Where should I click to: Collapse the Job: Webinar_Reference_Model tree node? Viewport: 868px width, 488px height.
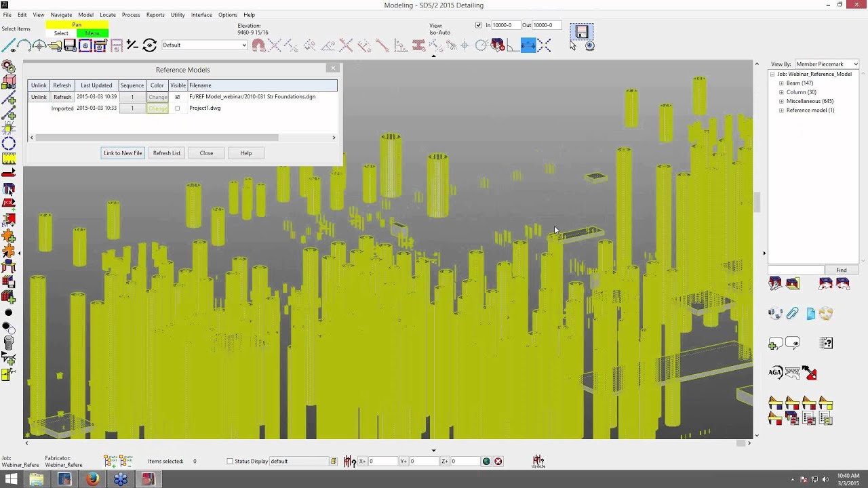772,74
